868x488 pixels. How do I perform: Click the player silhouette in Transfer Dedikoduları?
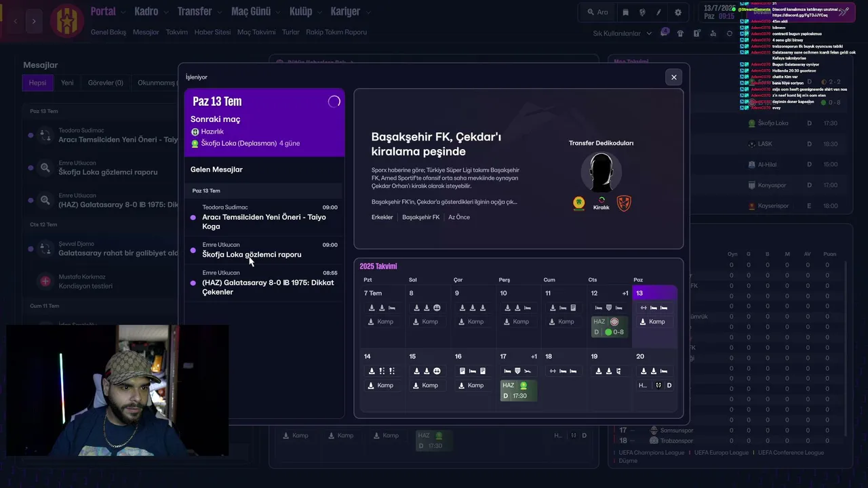tap(601, 172)
